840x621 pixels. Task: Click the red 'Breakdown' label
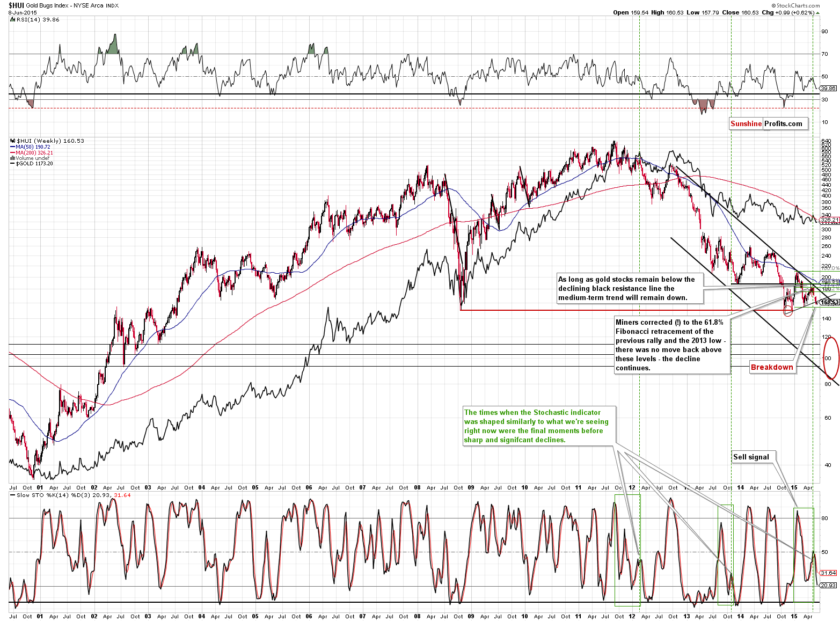coord(772,367)
